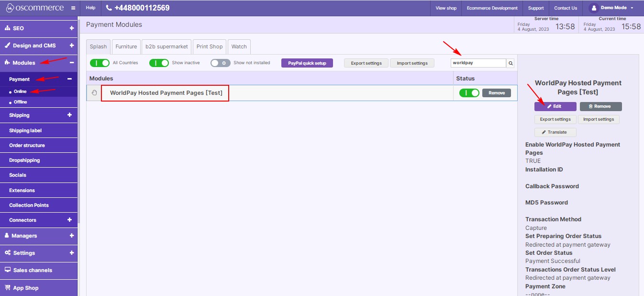The width and height of the screenshot is (644, 296).
Task: Open the Watch store tab
Action: tap(239, 46)
